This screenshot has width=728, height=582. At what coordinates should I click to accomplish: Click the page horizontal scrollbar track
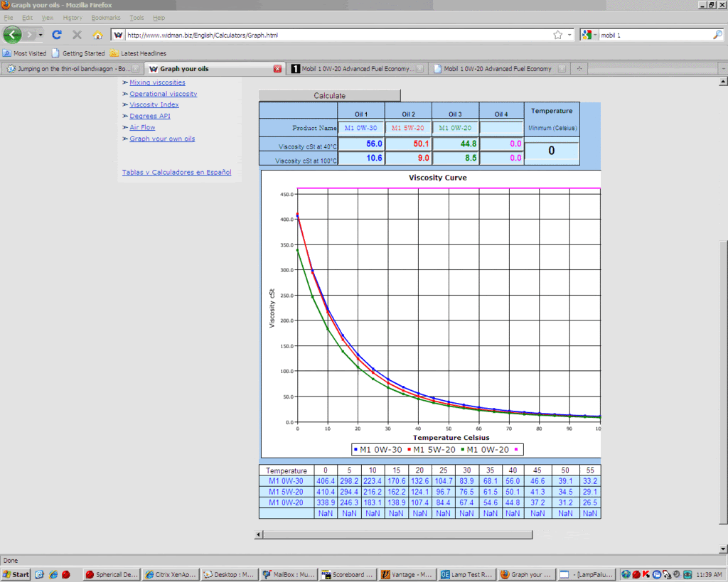(x=397, y=534)
